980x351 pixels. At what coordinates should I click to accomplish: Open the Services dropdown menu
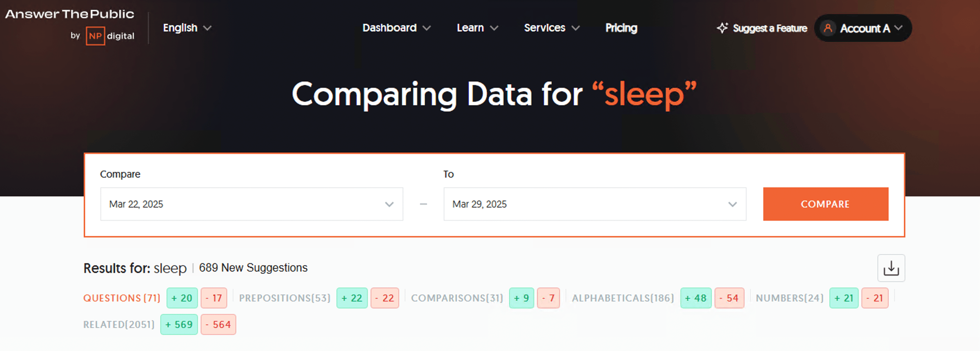coord(551,28)
